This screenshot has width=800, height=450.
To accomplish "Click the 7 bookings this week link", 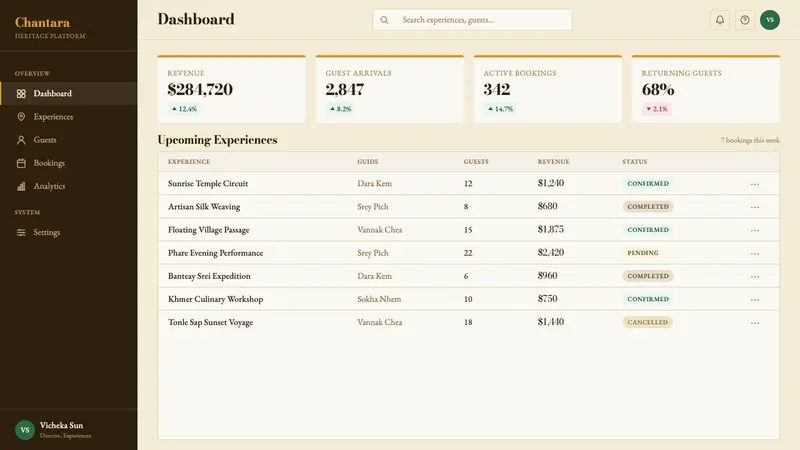I will 750,140.
